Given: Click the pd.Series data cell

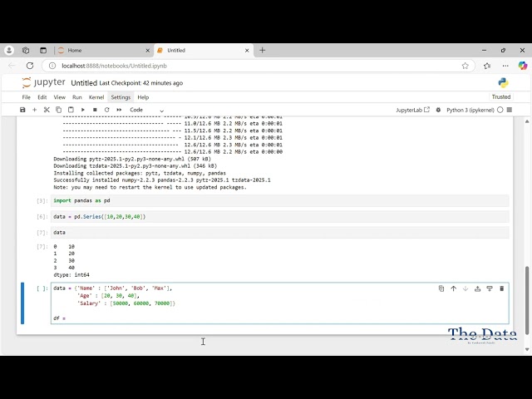Looking at the screenshot, I should 279,216.
